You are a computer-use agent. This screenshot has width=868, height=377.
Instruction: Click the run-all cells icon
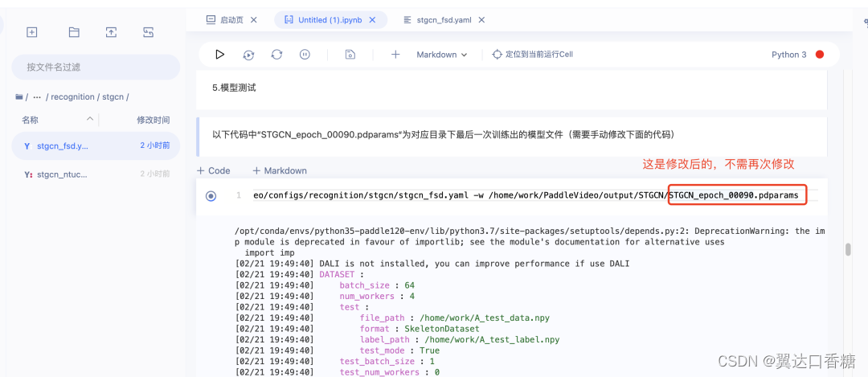click(x=248, y=54)
